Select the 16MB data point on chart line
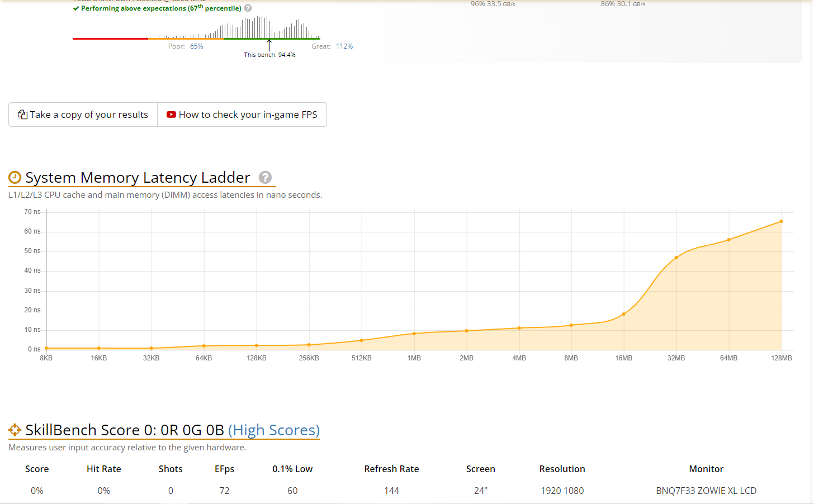The height and width of the screenshot is (504, 814). coord(624,314)
